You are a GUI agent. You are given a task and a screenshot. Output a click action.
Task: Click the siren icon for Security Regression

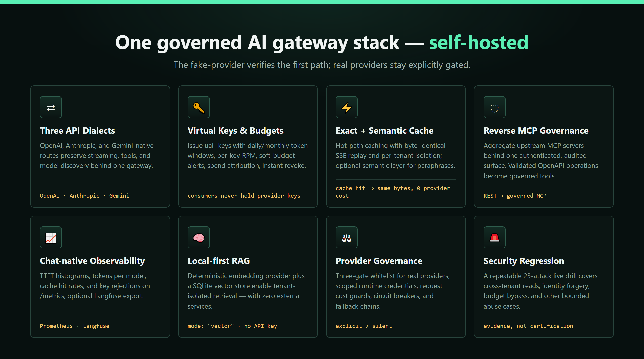495,237
